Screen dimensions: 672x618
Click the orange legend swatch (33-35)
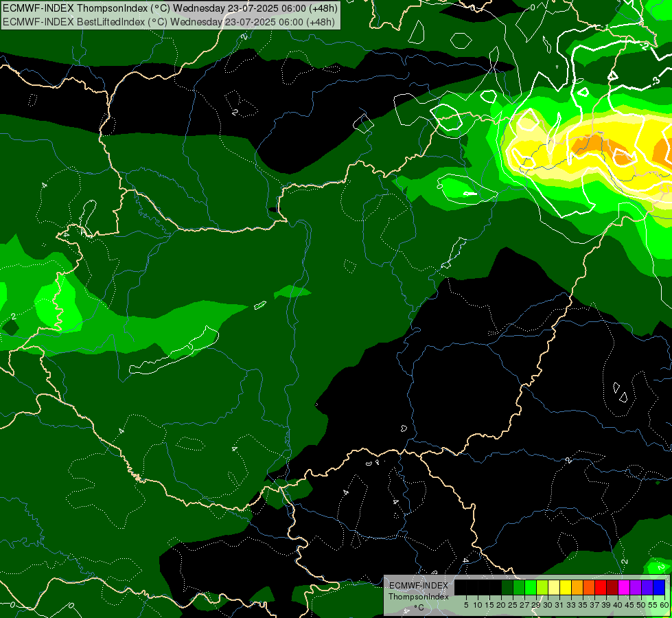point(577,587)
